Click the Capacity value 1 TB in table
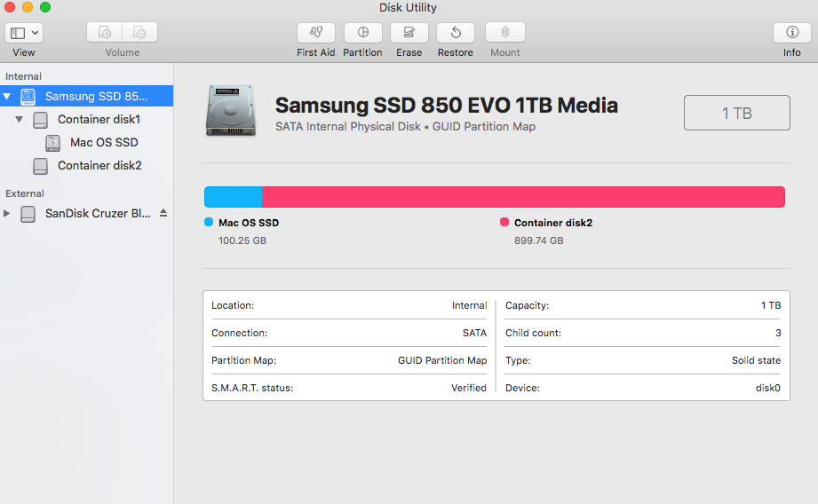This screenshot has width=818, height=504. [771, 305]
